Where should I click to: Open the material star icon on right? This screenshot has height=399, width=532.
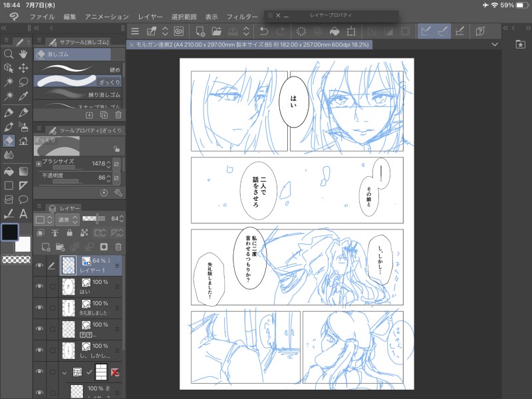(520, 44)
